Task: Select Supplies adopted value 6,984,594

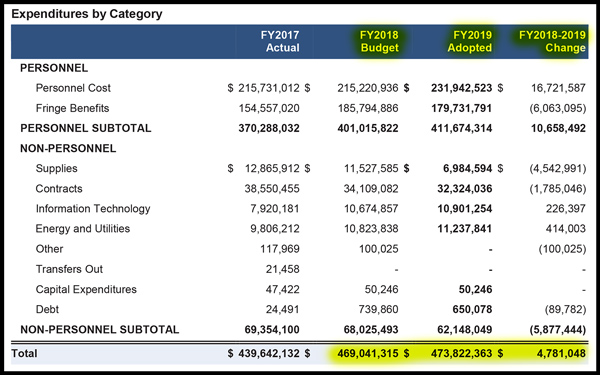Action: click(x=468, y=168)
